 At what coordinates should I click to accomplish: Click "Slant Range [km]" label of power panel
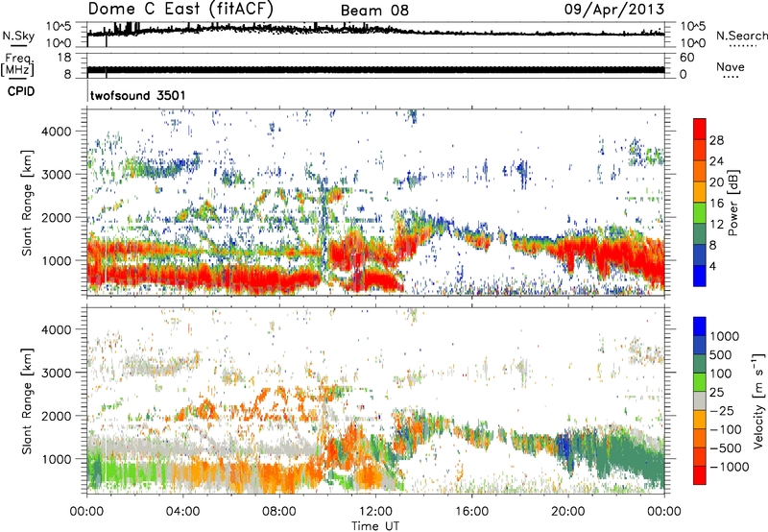27,203
